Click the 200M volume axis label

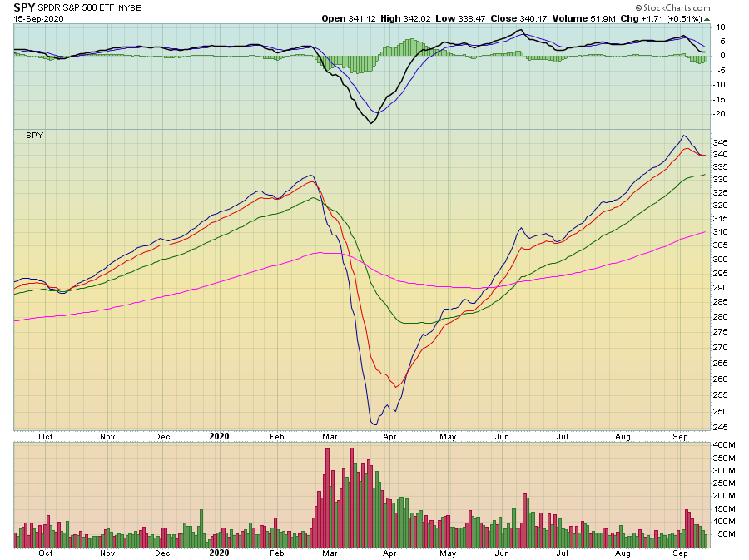click(724, 496)
